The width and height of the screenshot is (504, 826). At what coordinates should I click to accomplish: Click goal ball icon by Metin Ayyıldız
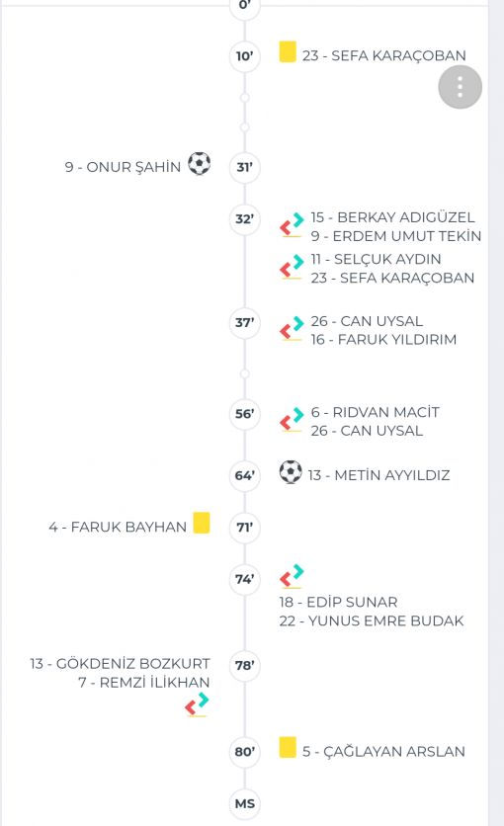tap(291, 471)
